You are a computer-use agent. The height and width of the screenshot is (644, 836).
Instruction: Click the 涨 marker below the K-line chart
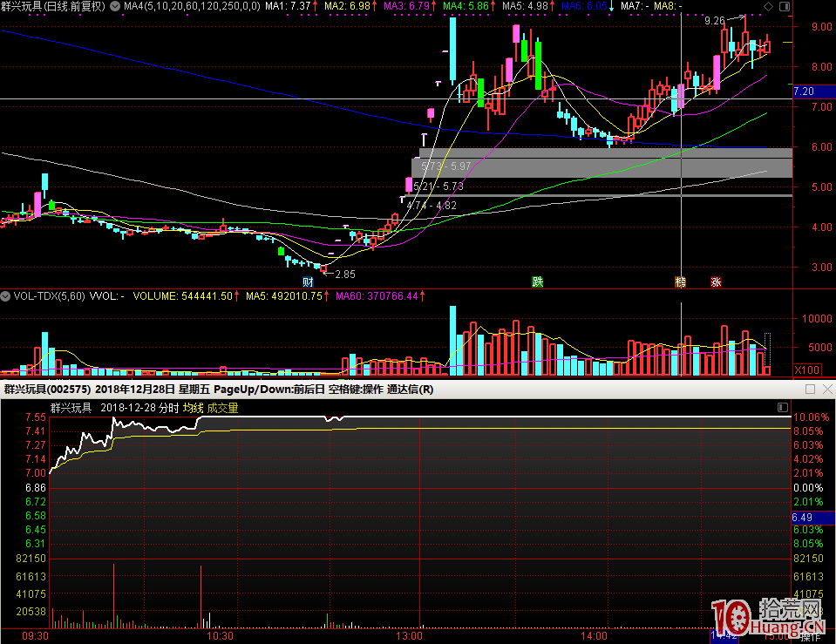716,281
